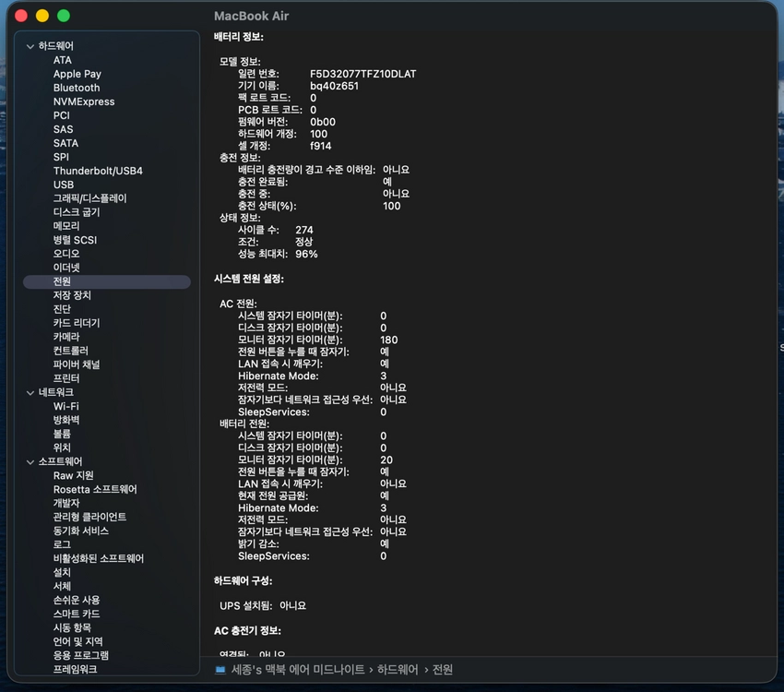Select SATA in the sidebar
The height and width of the screenshot is (692, 784).
click(x=65, y=143)
